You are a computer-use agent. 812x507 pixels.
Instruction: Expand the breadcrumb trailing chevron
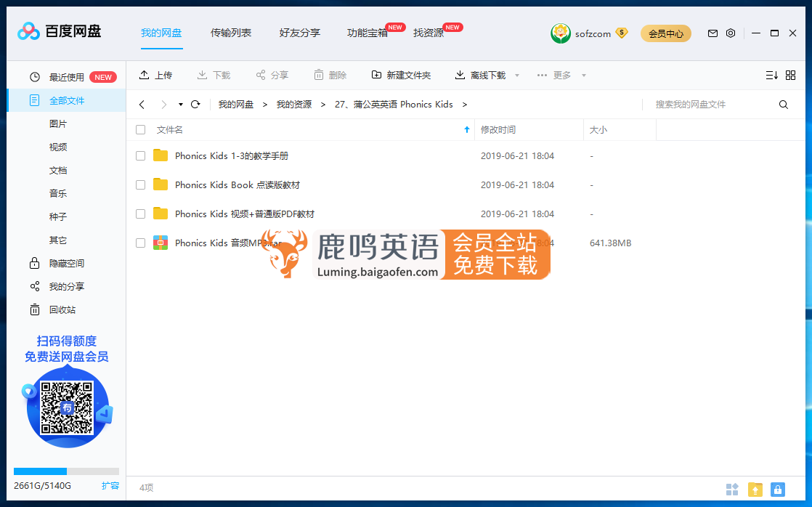465,105
